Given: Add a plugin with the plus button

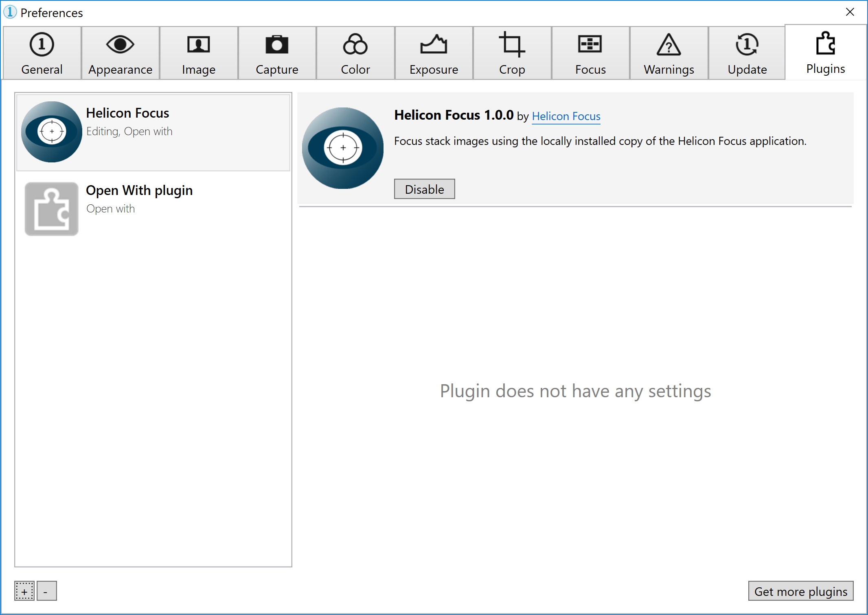Looking at the screenshot, I should (24, 591).
